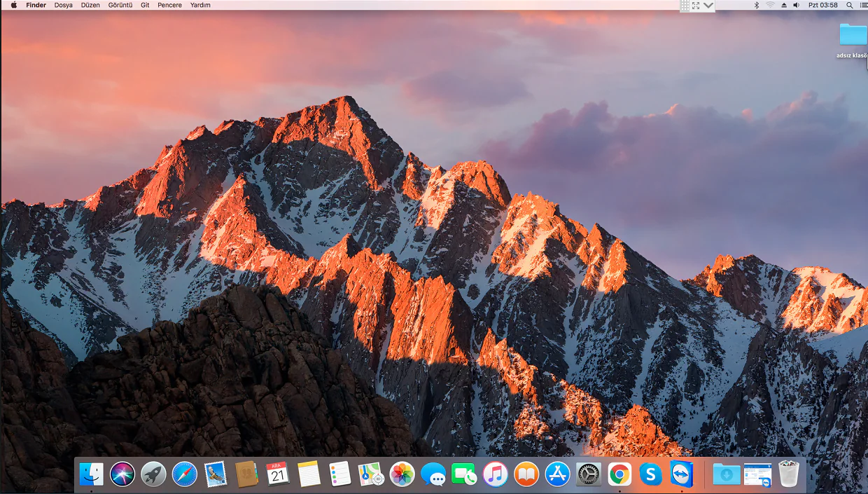Image resolution: width=868 pixels, height=494 pixels.
Task: Open System Preferences gear icon
Action: tap(589, 474)
